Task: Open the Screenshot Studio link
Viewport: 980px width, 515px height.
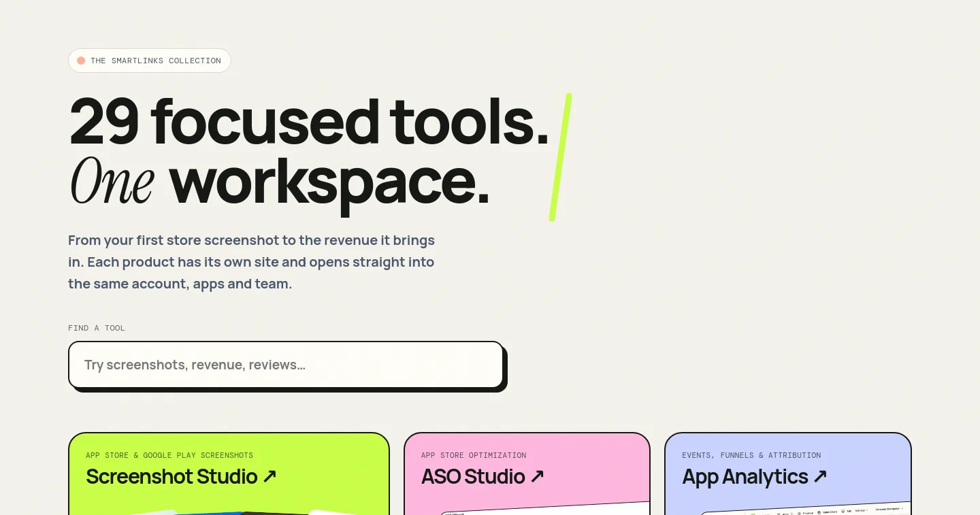Action: [182, 476]
